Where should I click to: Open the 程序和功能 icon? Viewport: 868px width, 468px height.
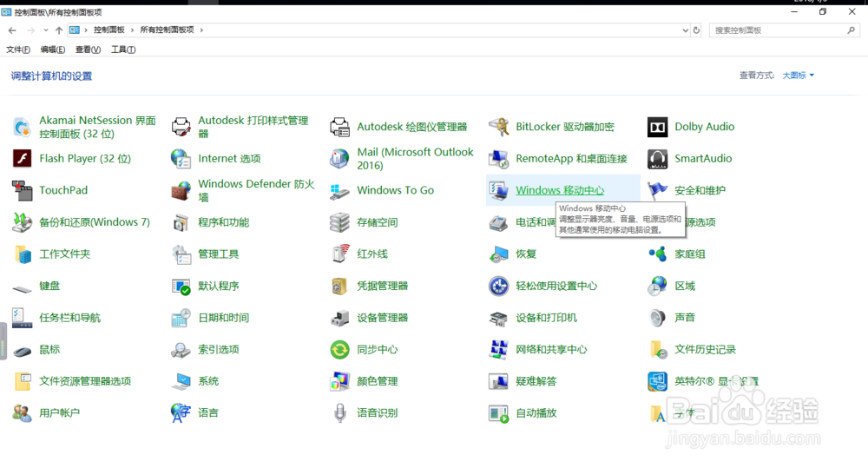[181, 222]
